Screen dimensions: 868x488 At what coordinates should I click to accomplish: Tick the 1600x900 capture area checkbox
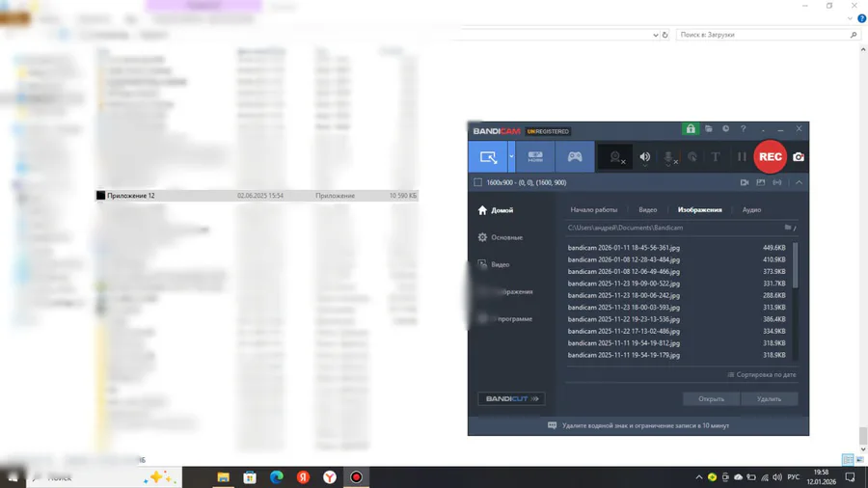click(x=477, y=182)
